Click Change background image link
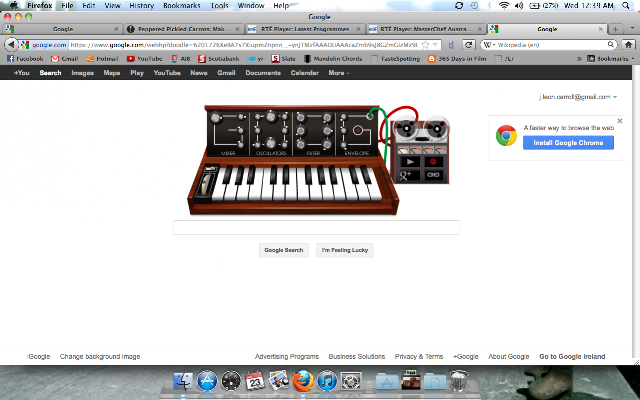640x400 pixels. click(x=100, y=357)
